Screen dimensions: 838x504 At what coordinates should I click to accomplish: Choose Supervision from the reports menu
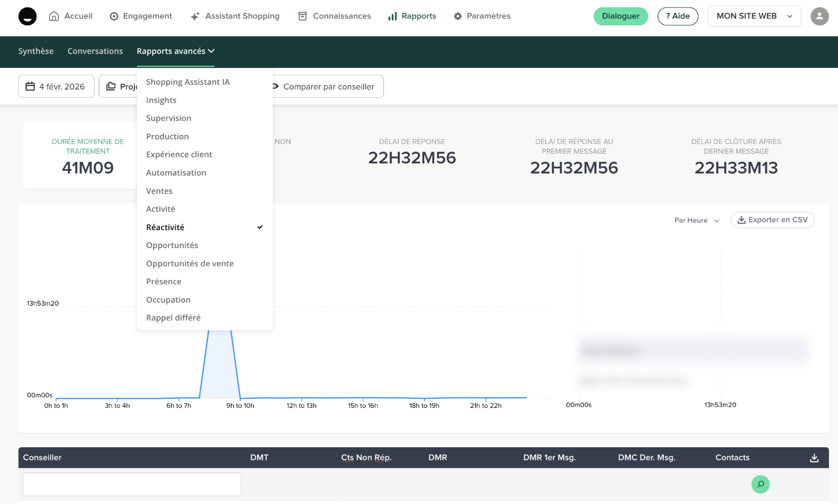coord(168,118)
